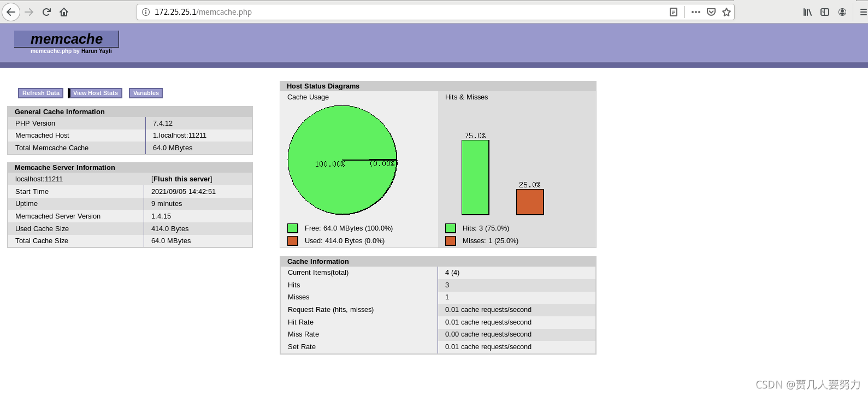
Task: Click the Hit Rate row label
Action: [300, 322]
